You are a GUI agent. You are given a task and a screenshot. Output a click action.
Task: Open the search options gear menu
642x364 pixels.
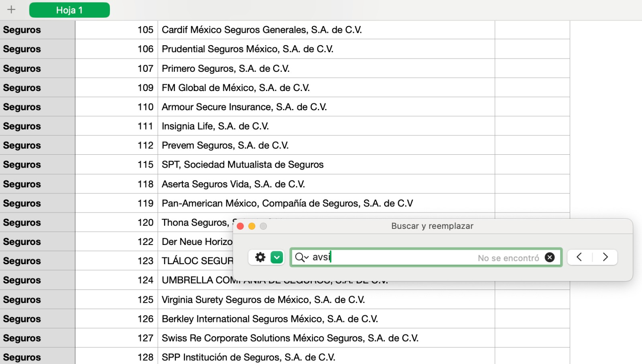pyautogui.click(x=260, y=257)
